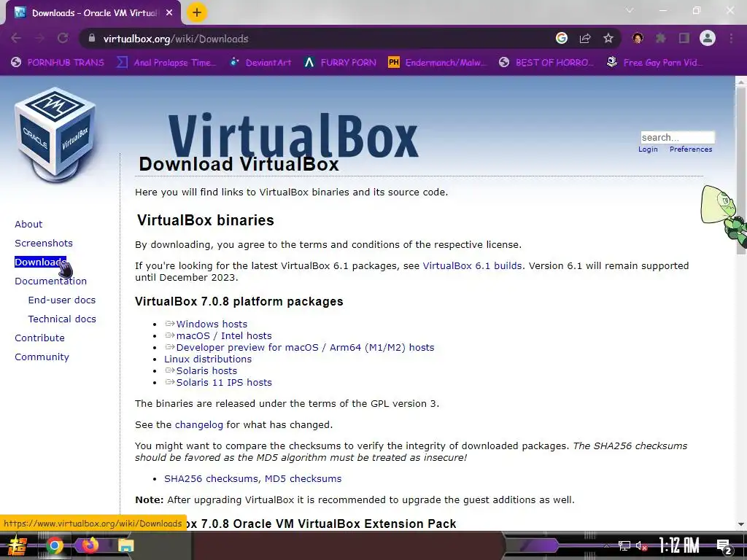Download the Solaris 11 IPS hosts package
The width and height of the screenshot is (747, 560).
(x=224, y=382)
